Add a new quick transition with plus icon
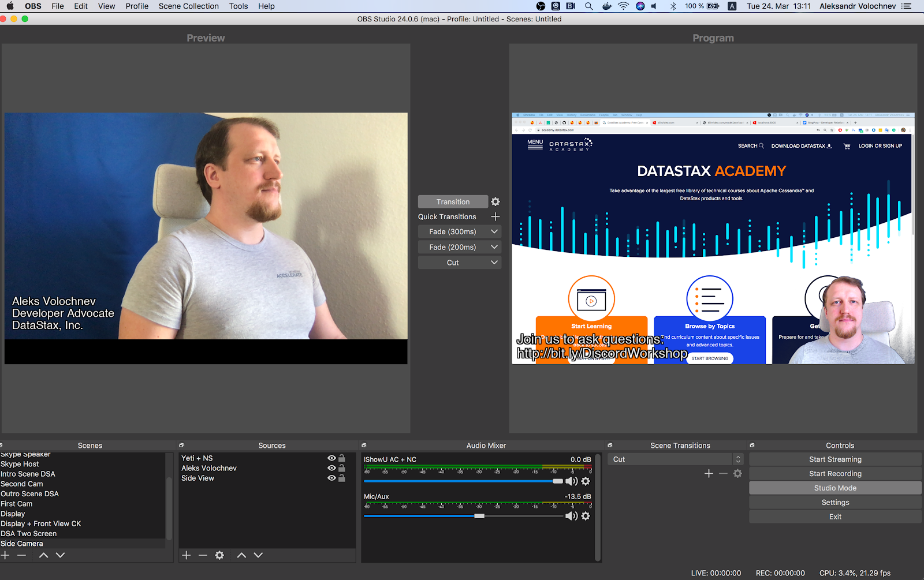The image size is (924, 580). pyautogui.click(x=495, y=216)
